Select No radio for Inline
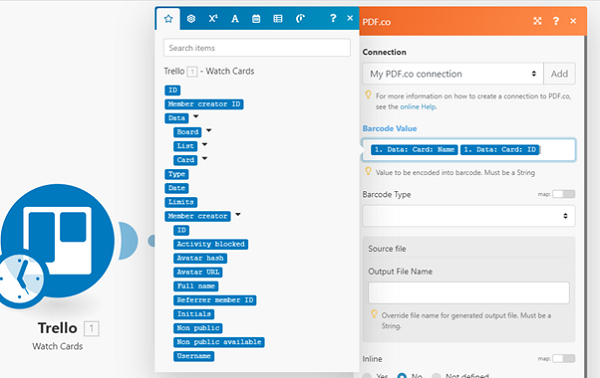The height and width of the screenshot is (378, 600). click(402, 376)
